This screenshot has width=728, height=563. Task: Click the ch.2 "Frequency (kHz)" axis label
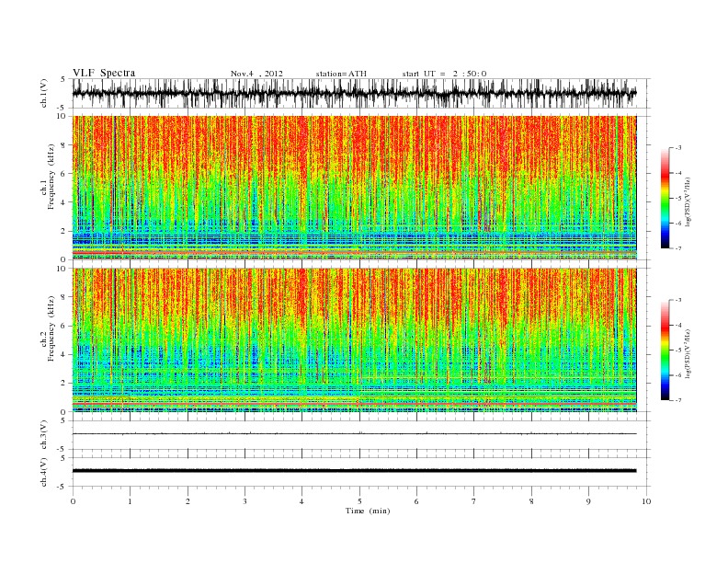51,327
